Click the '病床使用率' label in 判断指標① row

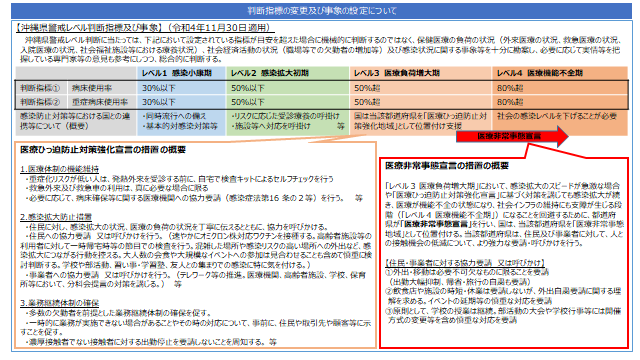[x=92, y=88]
